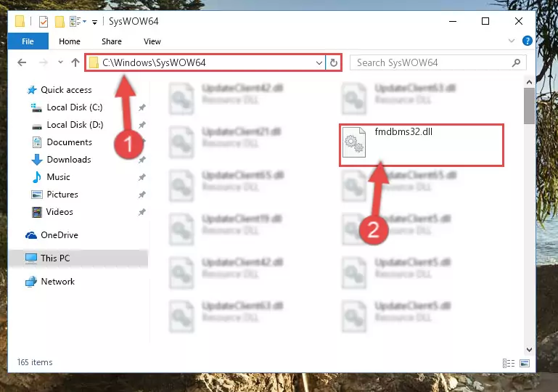Click the pin icon beside Local Disk (D:)
558x392 pixels.
point(142,125)
